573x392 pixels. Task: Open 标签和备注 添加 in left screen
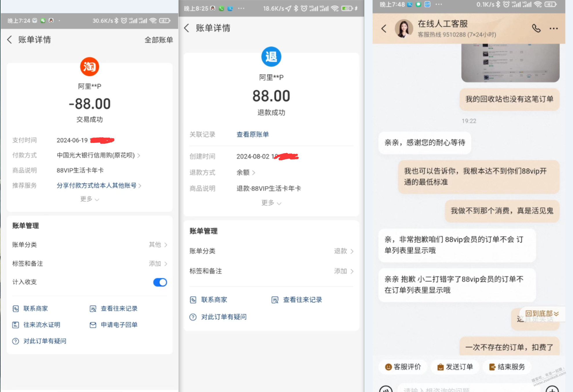(x=90, y=263)
